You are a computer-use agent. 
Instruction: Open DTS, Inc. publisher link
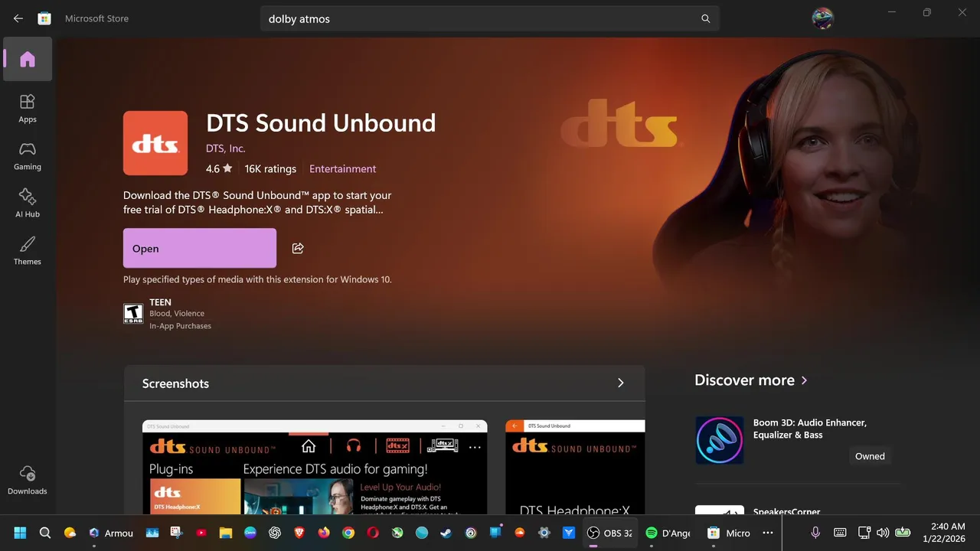[x=226, y=148]
